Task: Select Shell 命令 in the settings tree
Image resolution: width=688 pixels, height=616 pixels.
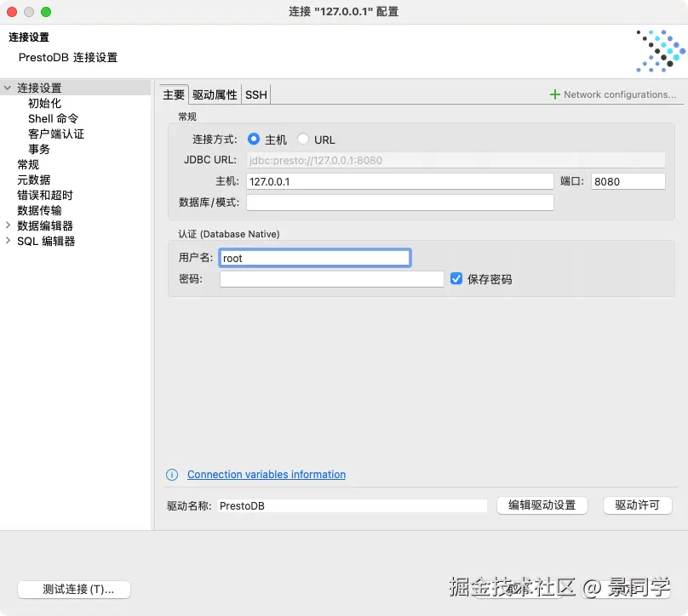Action: (x=53, y=118)
